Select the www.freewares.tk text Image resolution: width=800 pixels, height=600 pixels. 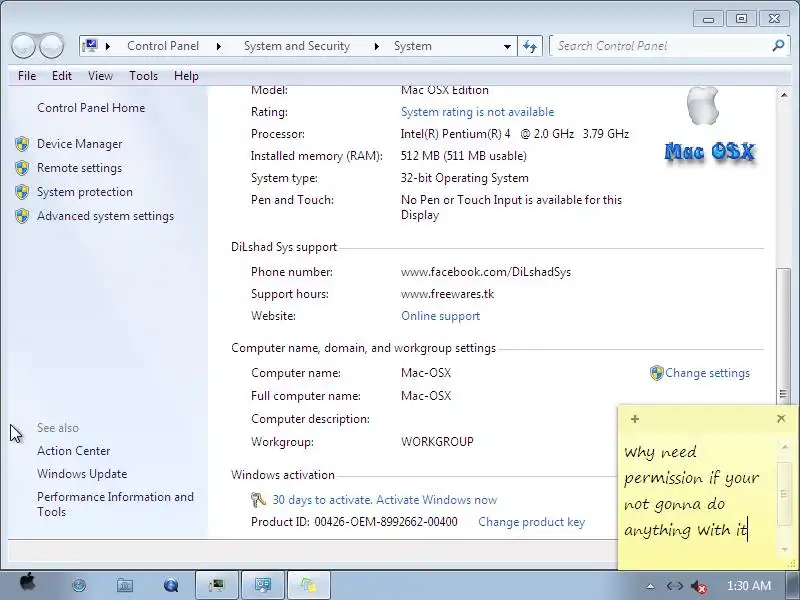[x=447, y=294]
